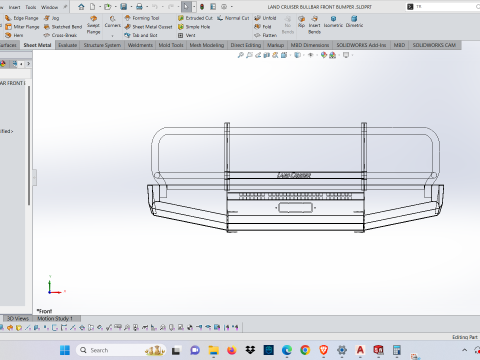Screen dimensions: 480x360
Task: Activate the Sketched Bend tool
Action: coord(63,27)
